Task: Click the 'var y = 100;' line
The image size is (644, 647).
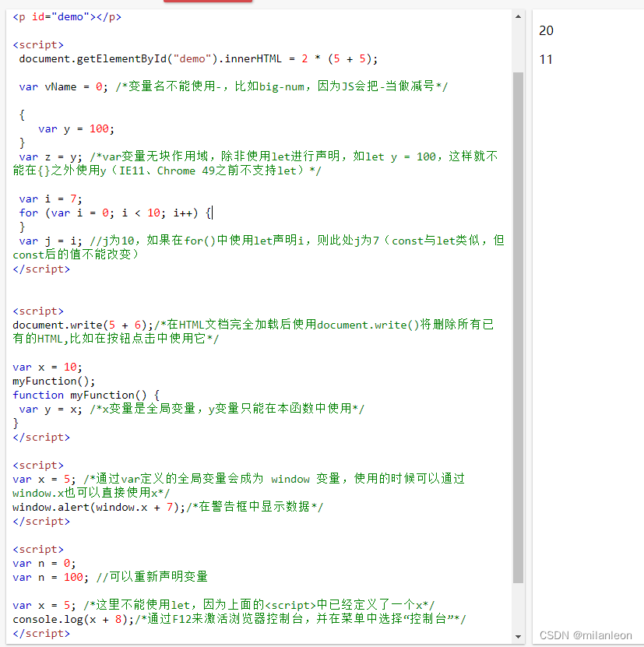Action: (x=76, y=128)
